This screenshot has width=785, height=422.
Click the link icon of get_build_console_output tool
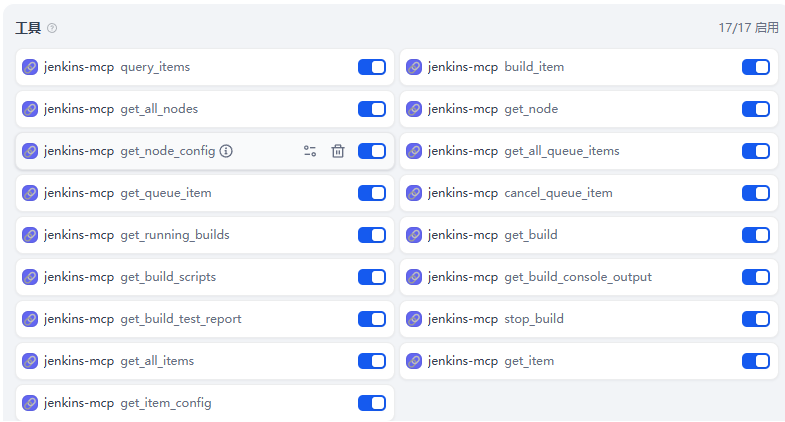(x=414, y=277)
